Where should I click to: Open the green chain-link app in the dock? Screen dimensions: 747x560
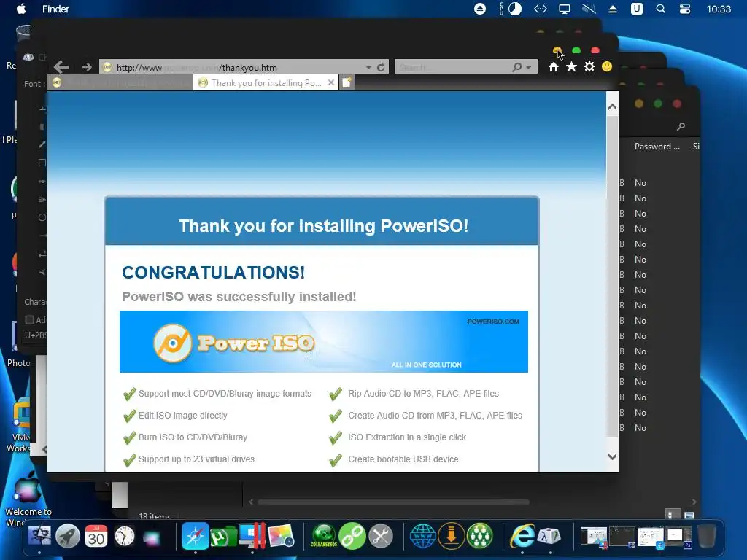coord(352,537)
